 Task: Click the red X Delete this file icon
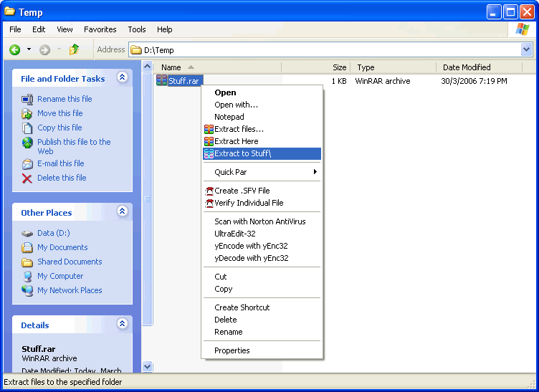pos(27,178)
